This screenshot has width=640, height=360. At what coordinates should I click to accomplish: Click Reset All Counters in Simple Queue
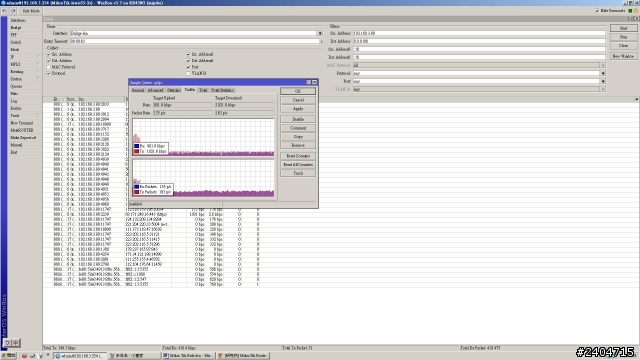tap(298, 164)
